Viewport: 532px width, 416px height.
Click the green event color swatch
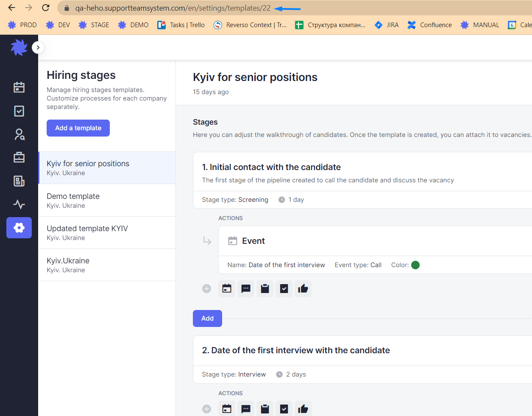click(x=415, y=265)
